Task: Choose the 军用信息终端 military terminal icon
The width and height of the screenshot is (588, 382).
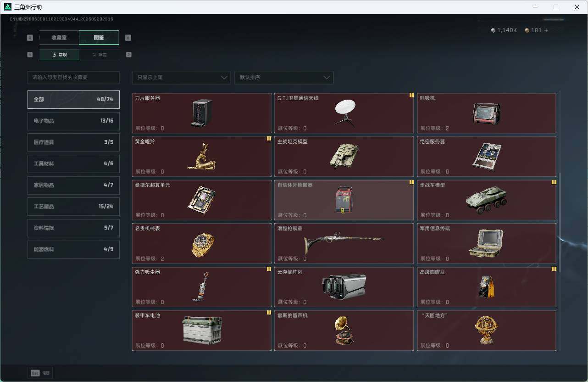Action: pos(486,243)
